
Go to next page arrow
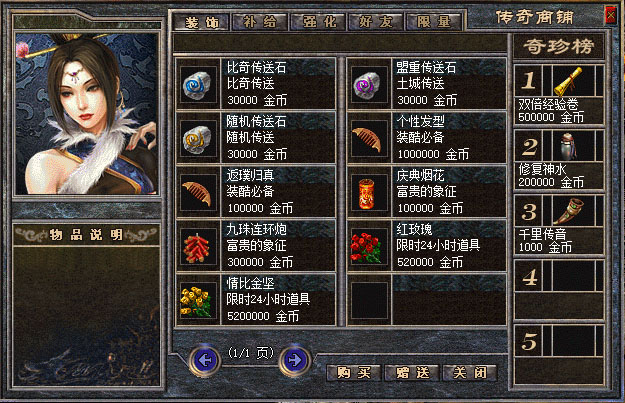295,361
